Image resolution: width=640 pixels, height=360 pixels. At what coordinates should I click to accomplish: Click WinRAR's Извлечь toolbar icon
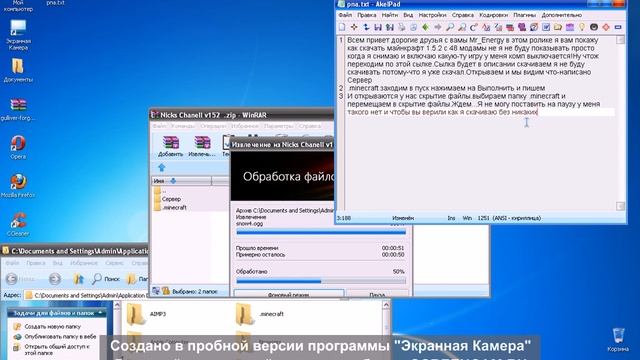[202, 147]
